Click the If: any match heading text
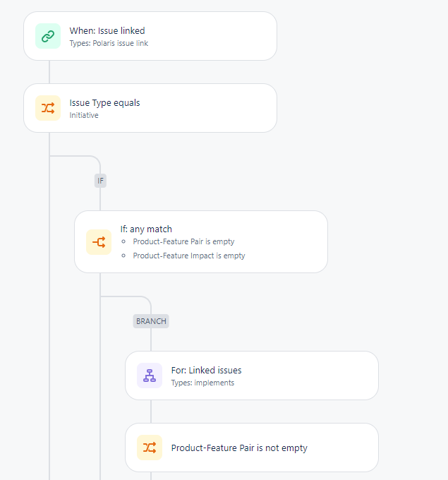Image resolution: width=448 pixels, height=480 pixels. [x=146, y=229]
